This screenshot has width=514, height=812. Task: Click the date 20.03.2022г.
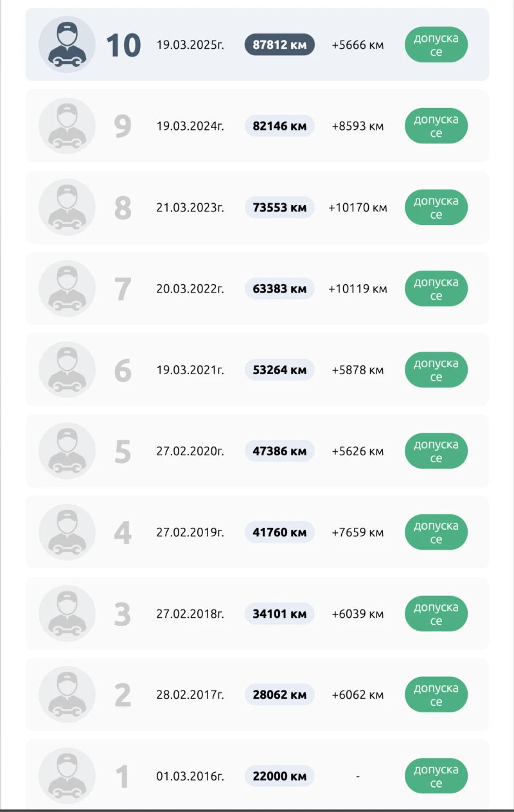[190, 289]
